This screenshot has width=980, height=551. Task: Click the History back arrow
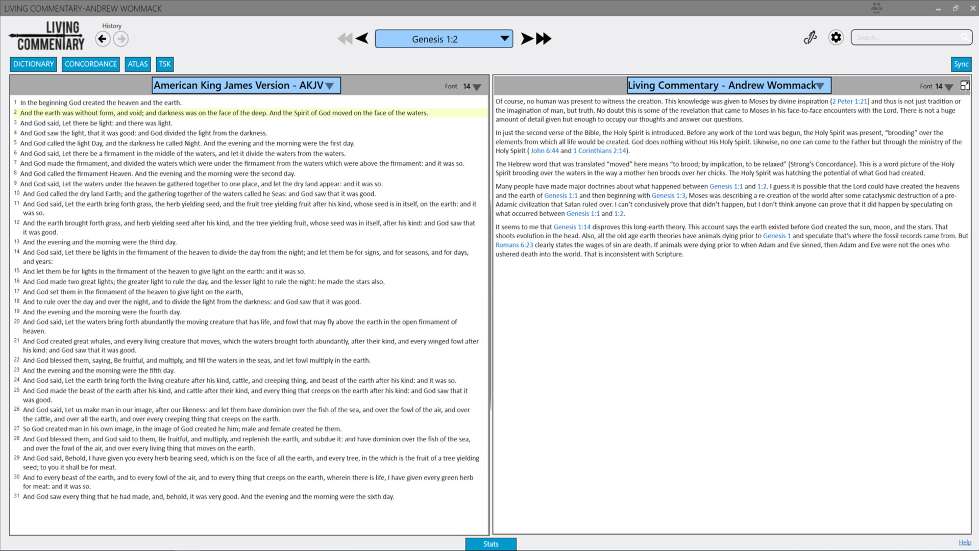coord(103,39)
